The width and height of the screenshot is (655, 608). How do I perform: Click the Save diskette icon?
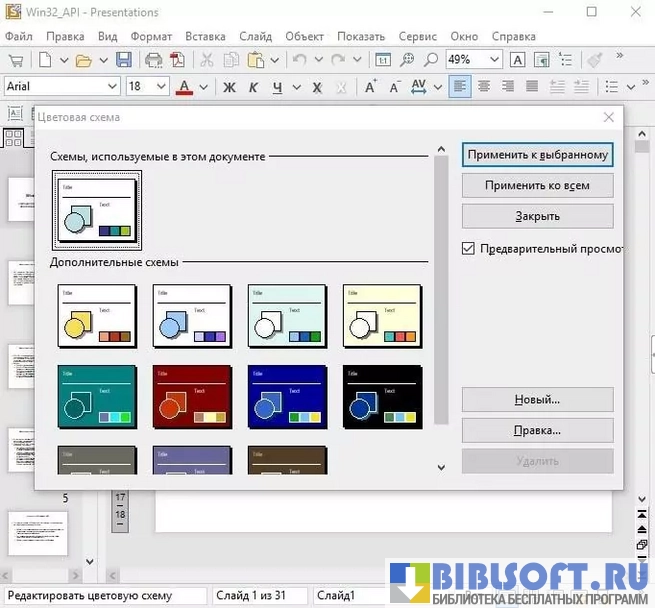coord(124,60)
